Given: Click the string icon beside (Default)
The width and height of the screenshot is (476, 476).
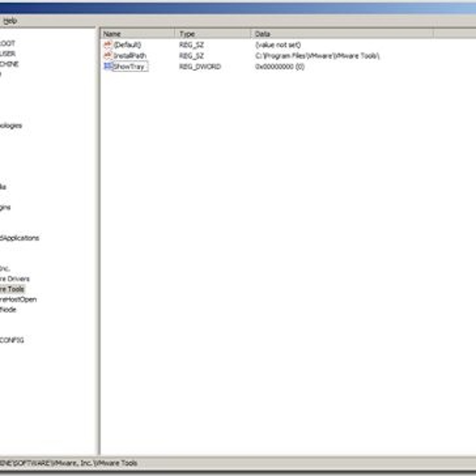Looking at the screenshot, I should point(107,45).
